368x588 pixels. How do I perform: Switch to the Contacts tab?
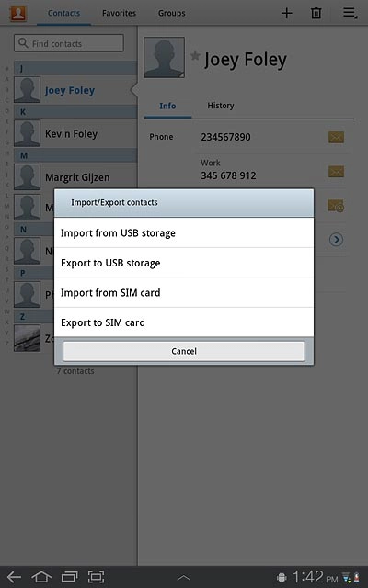63,13
